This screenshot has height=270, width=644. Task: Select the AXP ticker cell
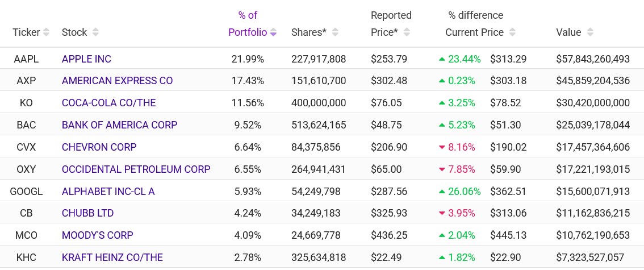point(26,81)
